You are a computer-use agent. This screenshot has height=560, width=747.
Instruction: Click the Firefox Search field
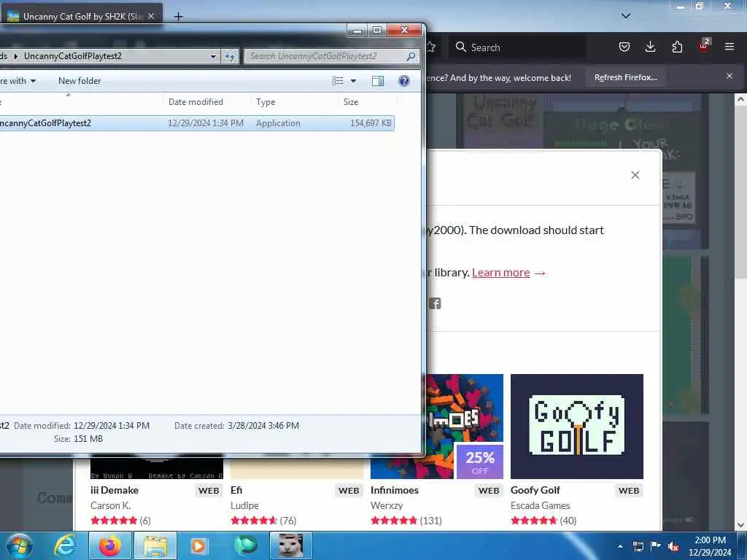519,47
